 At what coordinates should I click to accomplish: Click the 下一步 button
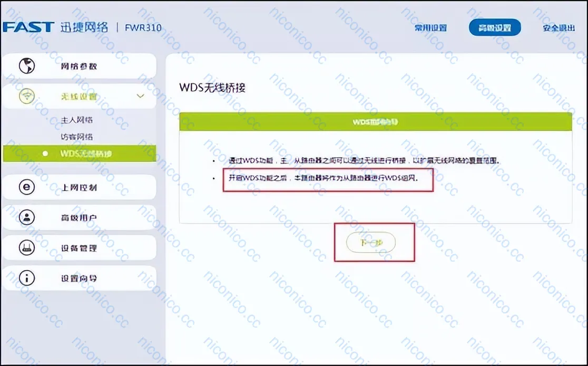pyautogui.click(x=371, y=243)
